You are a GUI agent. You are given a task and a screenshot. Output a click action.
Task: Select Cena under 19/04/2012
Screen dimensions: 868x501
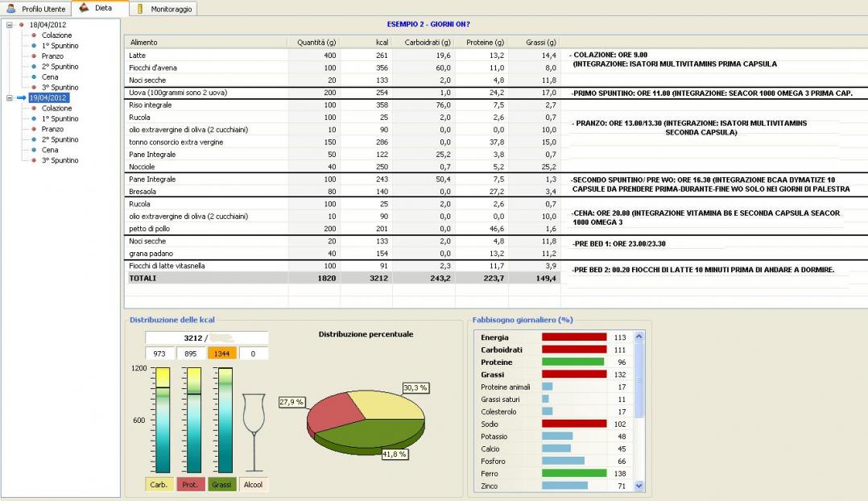tap(50, 150)
